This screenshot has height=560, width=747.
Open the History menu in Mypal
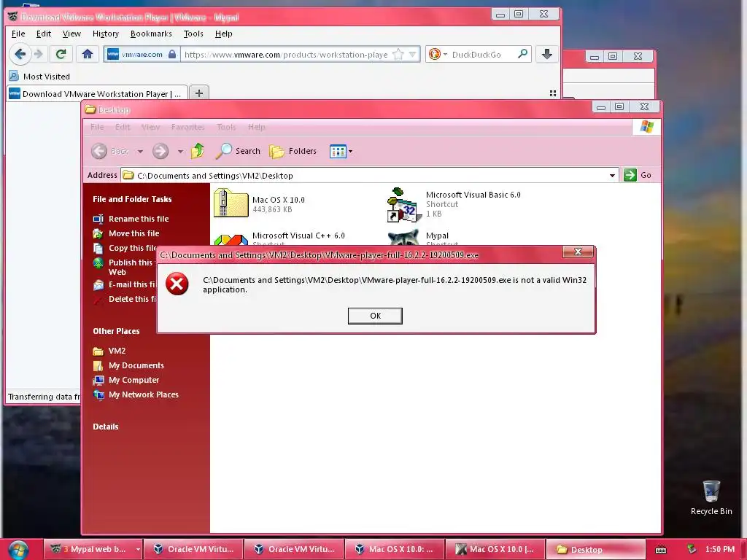point(105,34)
